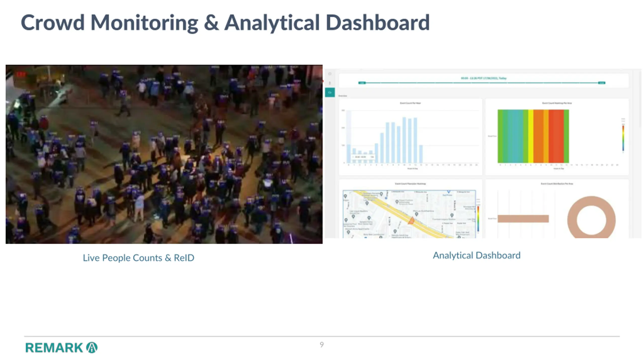This screenshot has height=362, width=644.
Task: Select the highlighted teal sidebar icon
Action: [x=330, y=93]
